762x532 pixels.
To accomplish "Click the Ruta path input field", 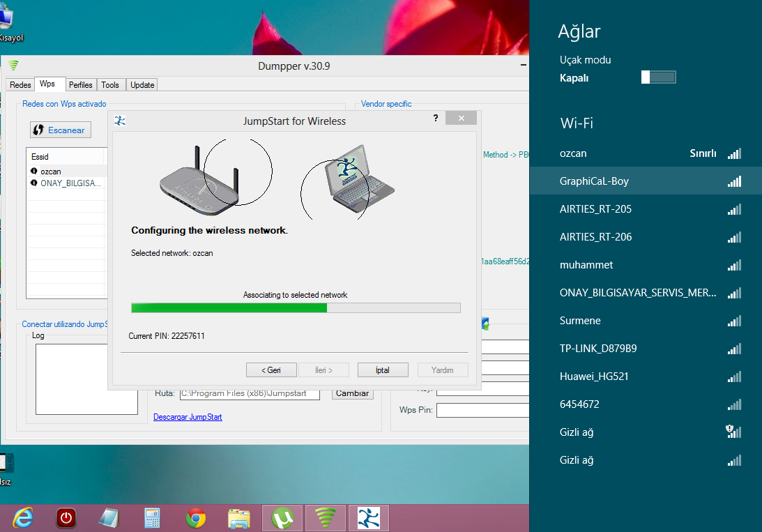I will (250, 394).
